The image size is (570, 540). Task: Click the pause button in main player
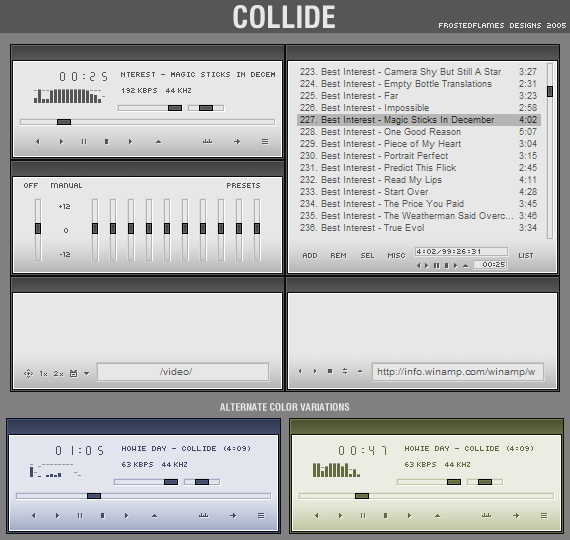point(84,142)
